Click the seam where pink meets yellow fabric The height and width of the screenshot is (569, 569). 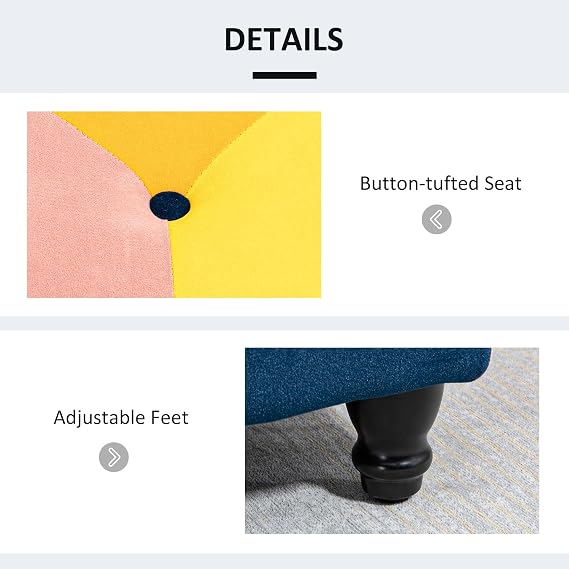pyautogui.click(x=171, y=254)
